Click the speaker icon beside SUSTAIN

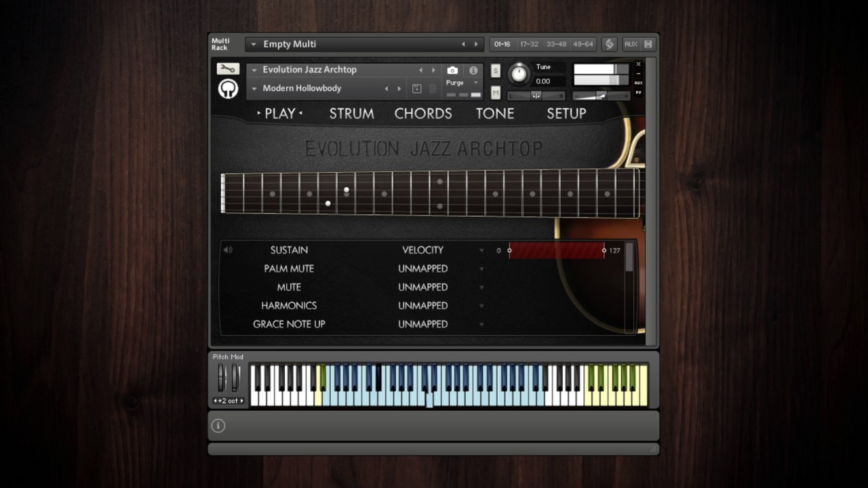[228, 250]
